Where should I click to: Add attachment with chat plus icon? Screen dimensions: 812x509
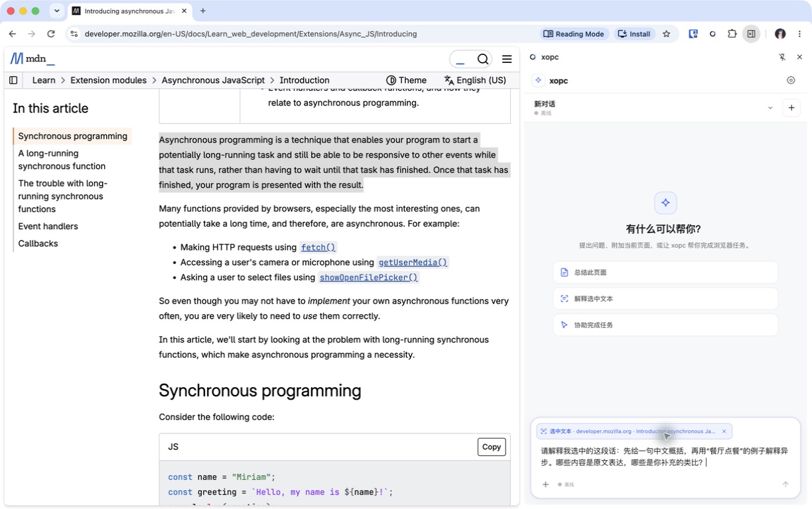(545, 484)
